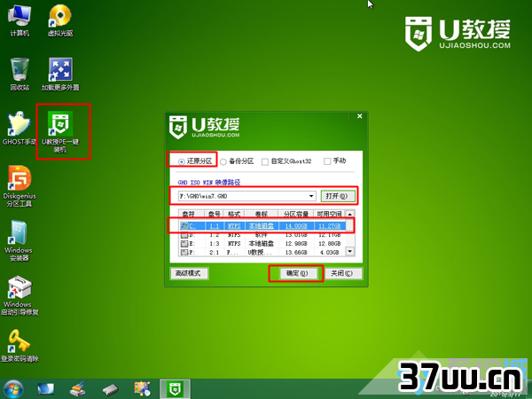Select the F: partition row
Viewport: 532px width, 399px height.
[x=262, y=253]
